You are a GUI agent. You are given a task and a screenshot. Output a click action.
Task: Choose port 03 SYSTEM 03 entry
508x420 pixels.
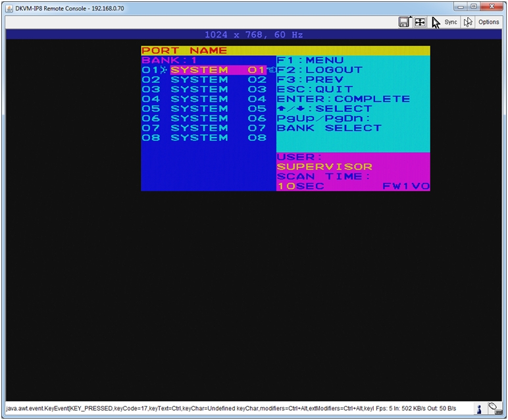click(204, 90)
